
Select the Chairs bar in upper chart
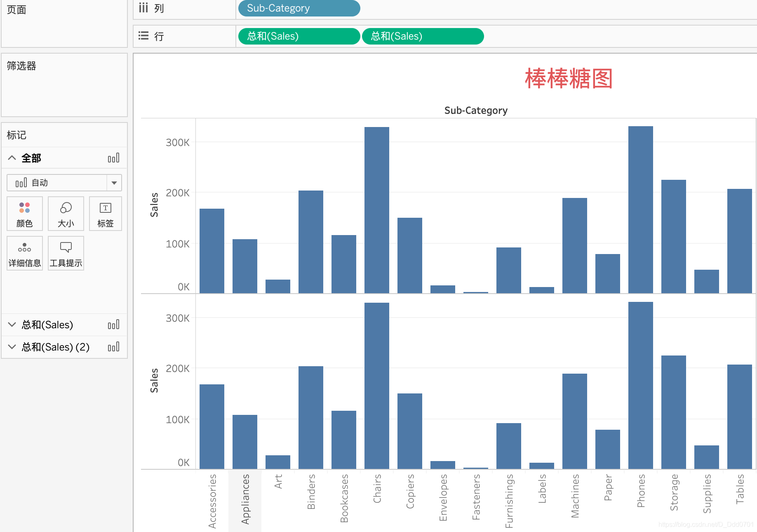tap(377, 210)
